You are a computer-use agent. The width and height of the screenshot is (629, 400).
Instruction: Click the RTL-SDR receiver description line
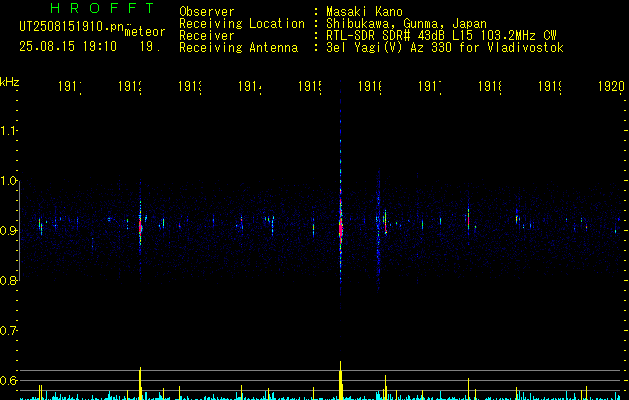441,36
